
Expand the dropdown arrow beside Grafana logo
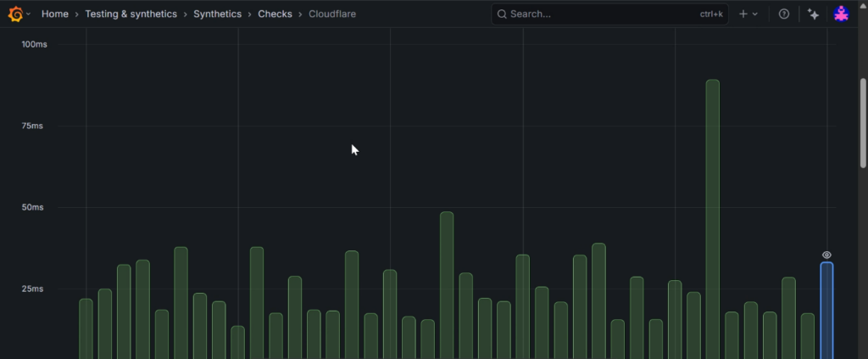(x=29, y=14)
